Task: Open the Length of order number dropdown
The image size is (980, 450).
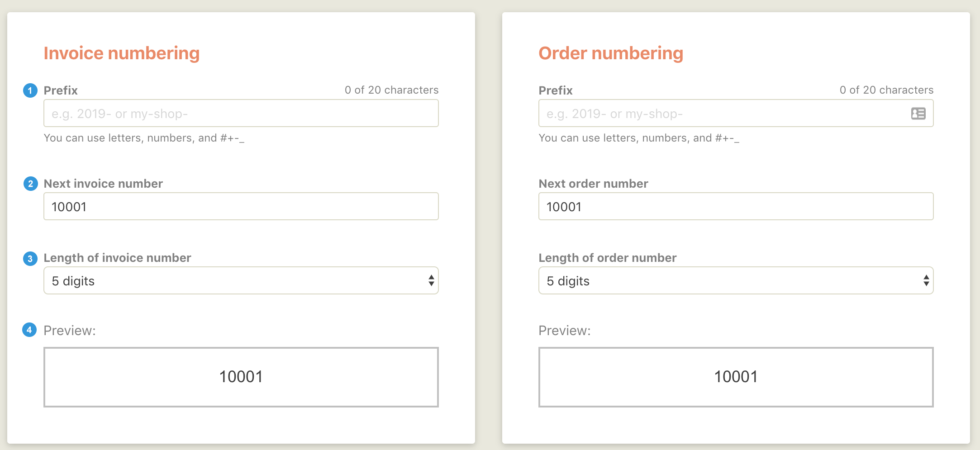Action: click(736, 280)
